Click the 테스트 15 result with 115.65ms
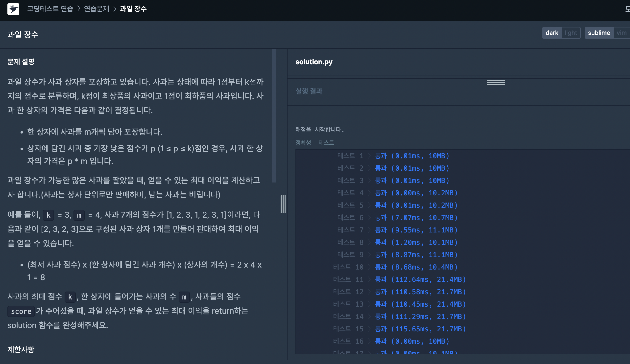The height and width of the screenshot is (364, 630). click(x=420, y=329)
